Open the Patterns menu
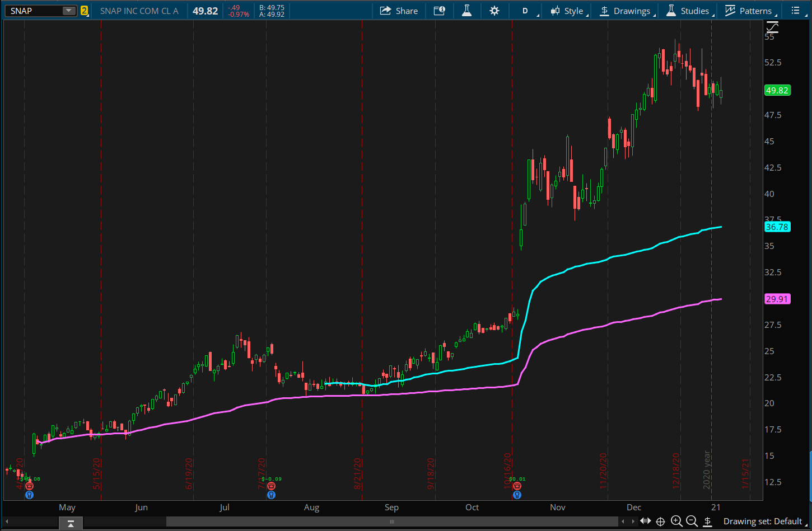812x531 pixels. 748,11
